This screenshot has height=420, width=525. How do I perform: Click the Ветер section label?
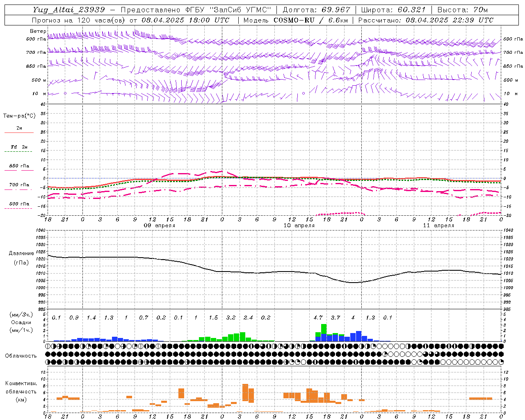pyautogui.click(x=38, y=31)
